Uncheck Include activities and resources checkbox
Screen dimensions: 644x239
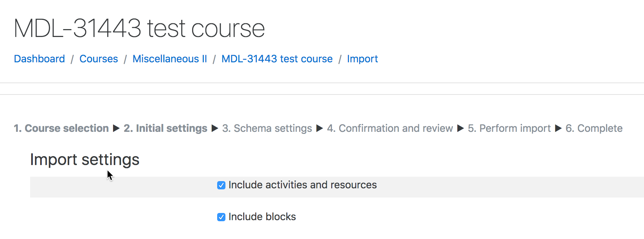221,185
